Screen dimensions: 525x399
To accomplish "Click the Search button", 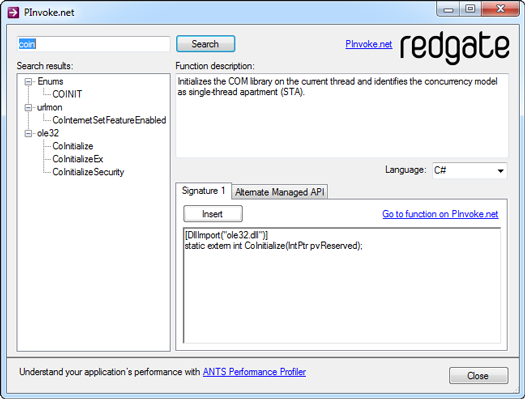I will click(206, 44).
